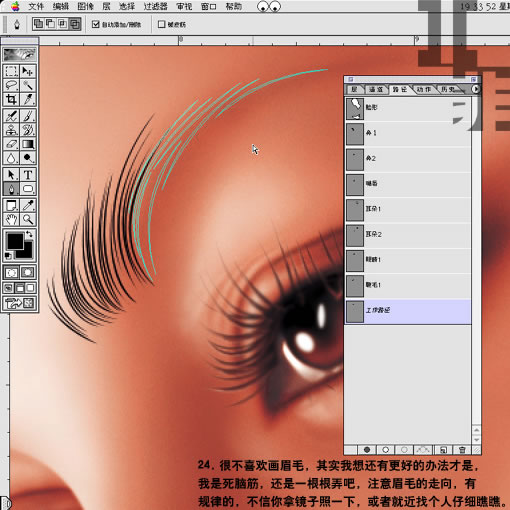Open the 编辑 (Edit) menu
The width and height of the screenshot is (510, 510).
[61, 6]
